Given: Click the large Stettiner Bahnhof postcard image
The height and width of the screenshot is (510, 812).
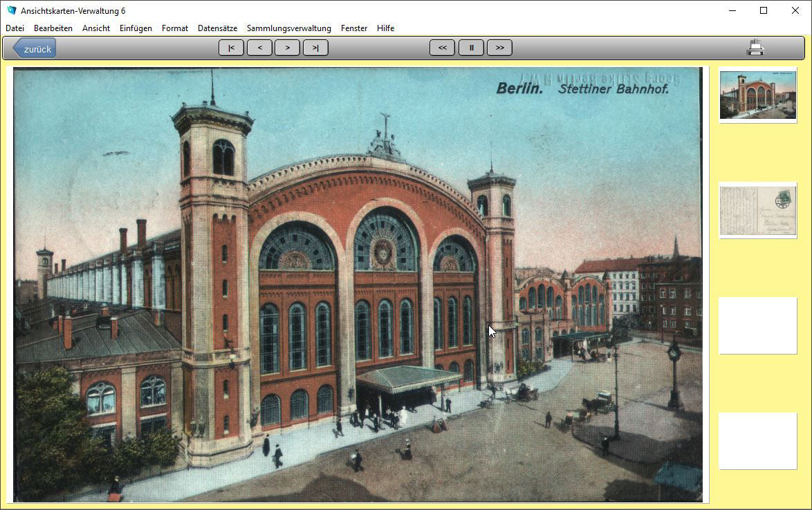Looking at the screenshot, I should [358, 284].
